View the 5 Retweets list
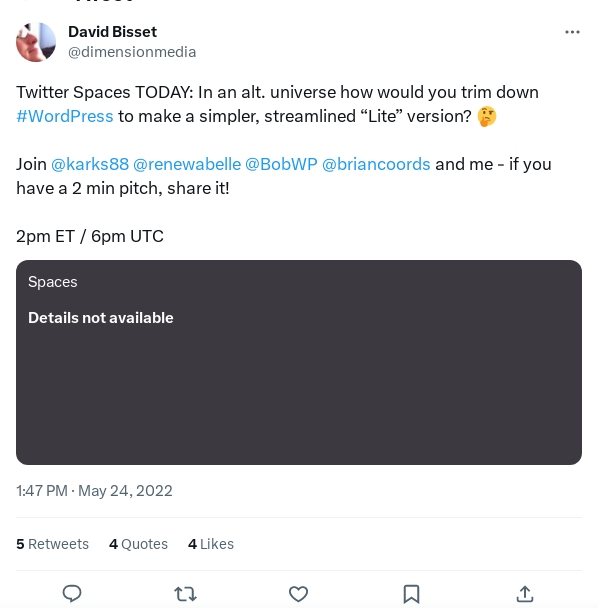 click(x=52, y=544)
